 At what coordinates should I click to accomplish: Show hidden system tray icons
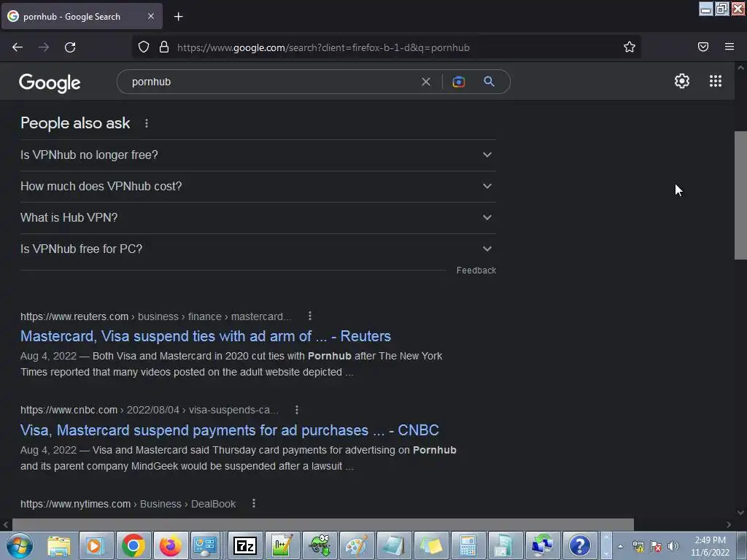(620, 546)
